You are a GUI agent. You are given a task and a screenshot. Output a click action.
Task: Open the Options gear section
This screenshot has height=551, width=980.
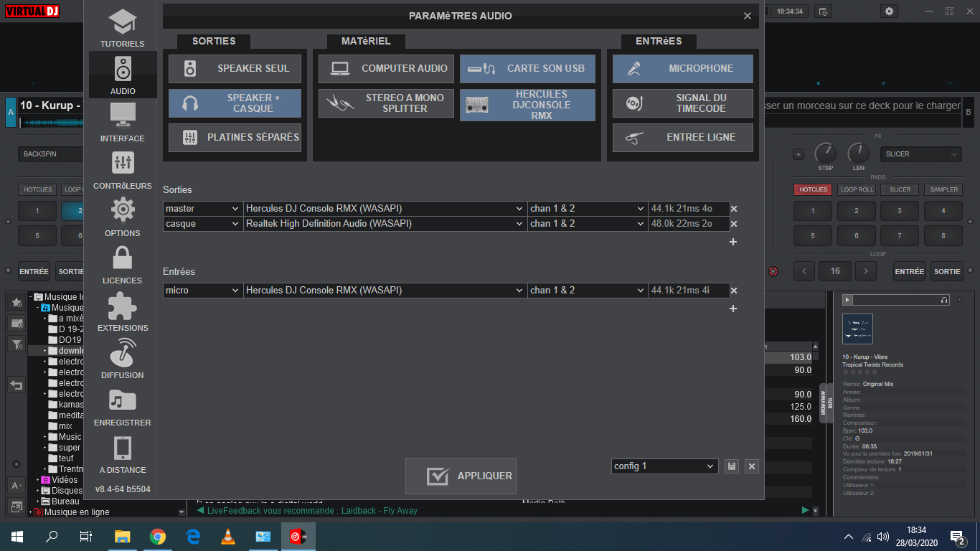(123, 217)
